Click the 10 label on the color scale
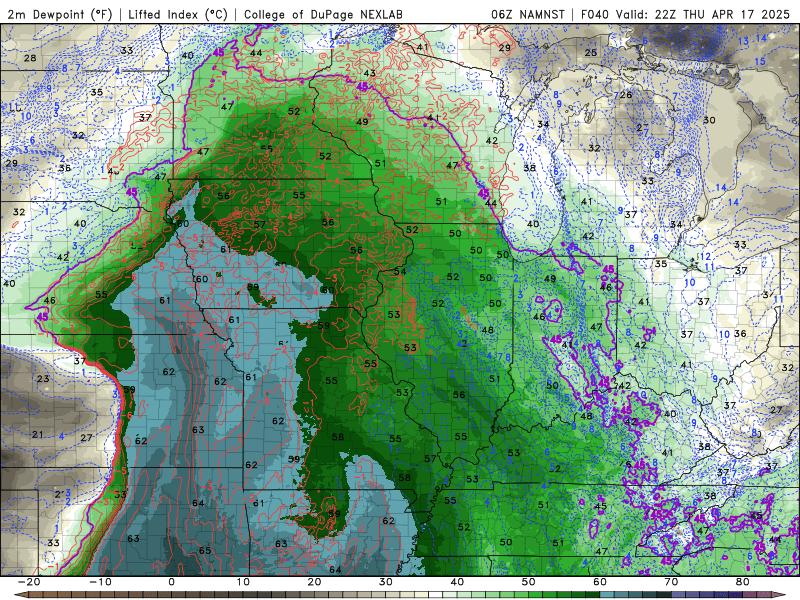Image resolution: width=800 pixels, height=600 pixels. (243, 582)
